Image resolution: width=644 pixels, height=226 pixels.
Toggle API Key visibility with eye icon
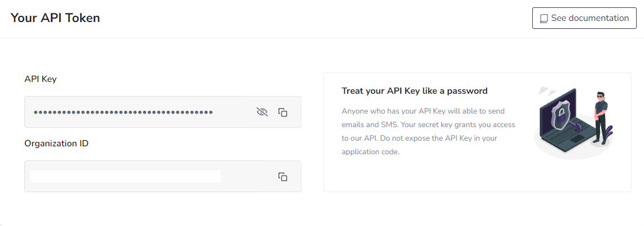(x=262, y=112)
